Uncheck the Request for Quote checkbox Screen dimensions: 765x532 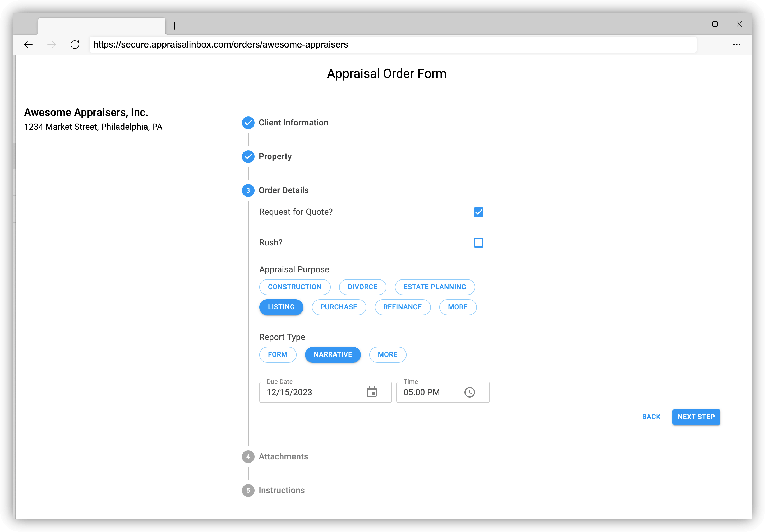tap(479, 212)
